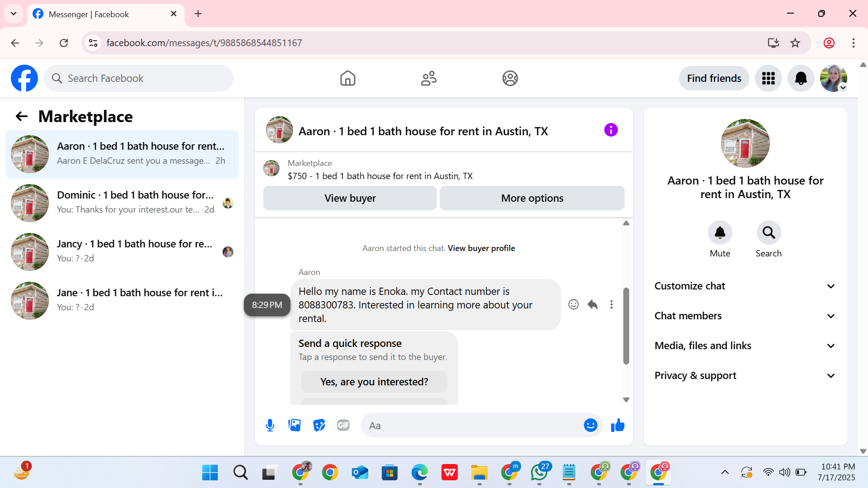Send a voice clip with microphone icon

[270, 425]
